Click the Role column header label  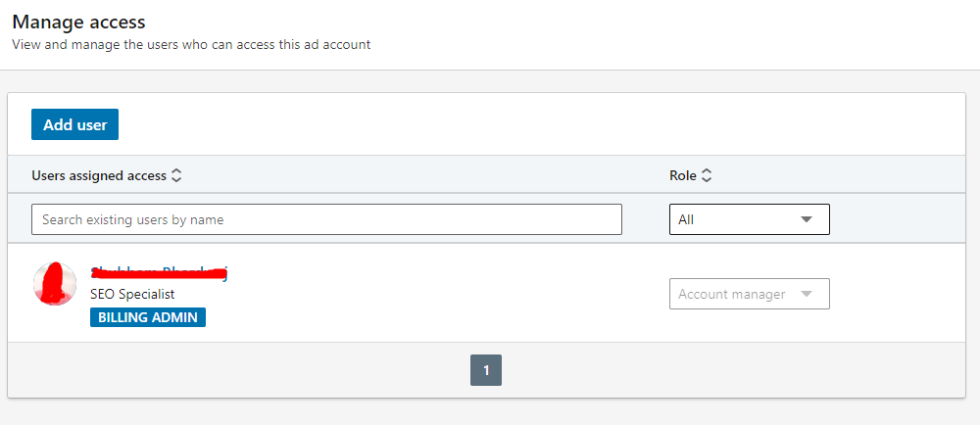tap(682, 176)
